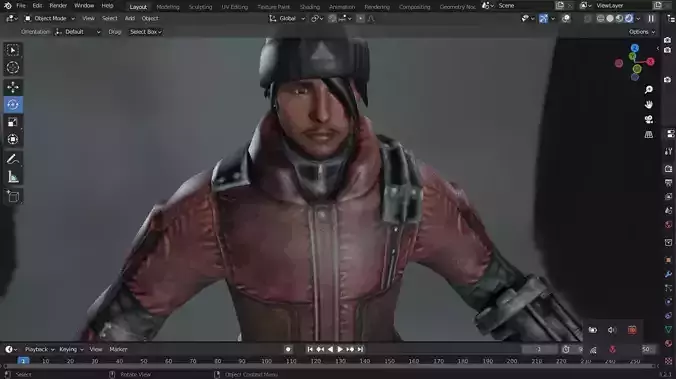Click the battery icon in the overlay tray
Screen dimensions: 676x379
point(593,330)
